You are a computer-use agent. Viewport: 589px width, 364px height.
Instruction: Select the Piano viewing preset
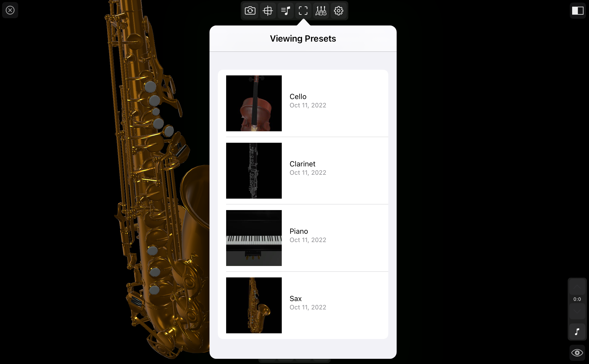[x=303, y=238]
